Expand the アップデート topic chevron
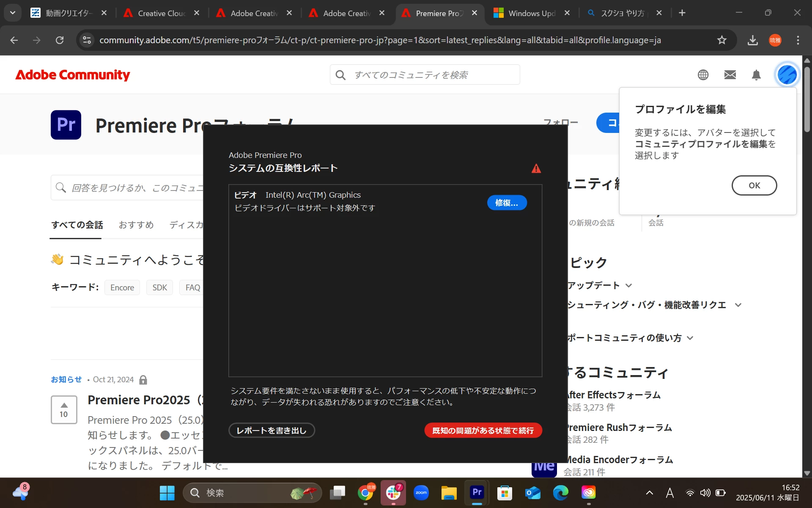This screenshot has height=508, width=812. click(628, 285)
